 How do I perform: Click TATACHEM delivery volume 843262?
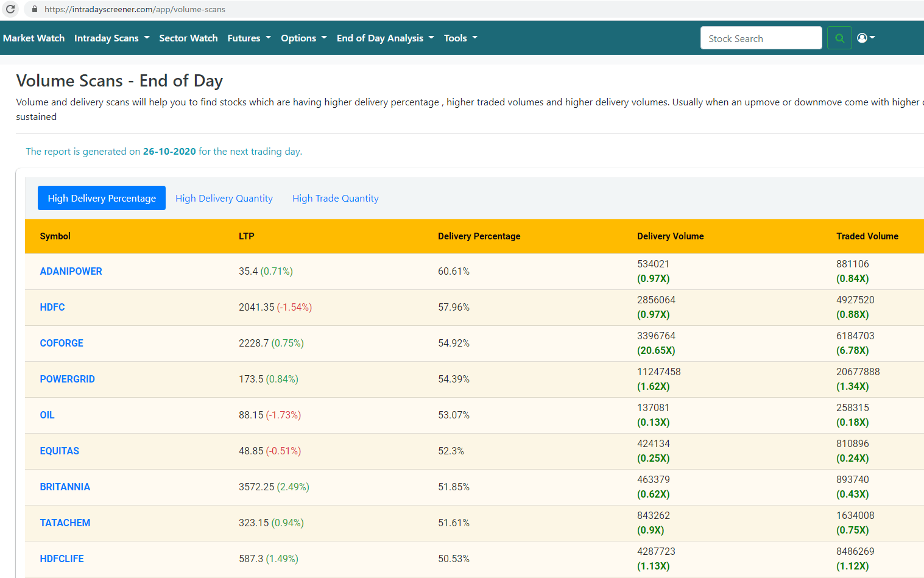click(x=654, y=515)
